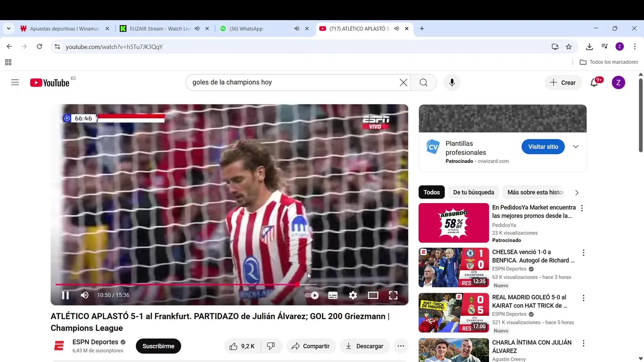
Task: Dislike the video
Action: point(271,346)
